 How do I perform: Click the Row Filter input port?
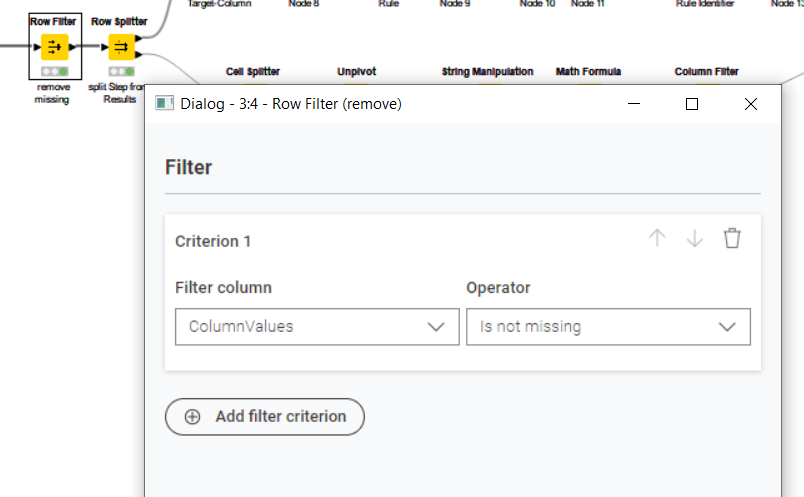(37, 47)
